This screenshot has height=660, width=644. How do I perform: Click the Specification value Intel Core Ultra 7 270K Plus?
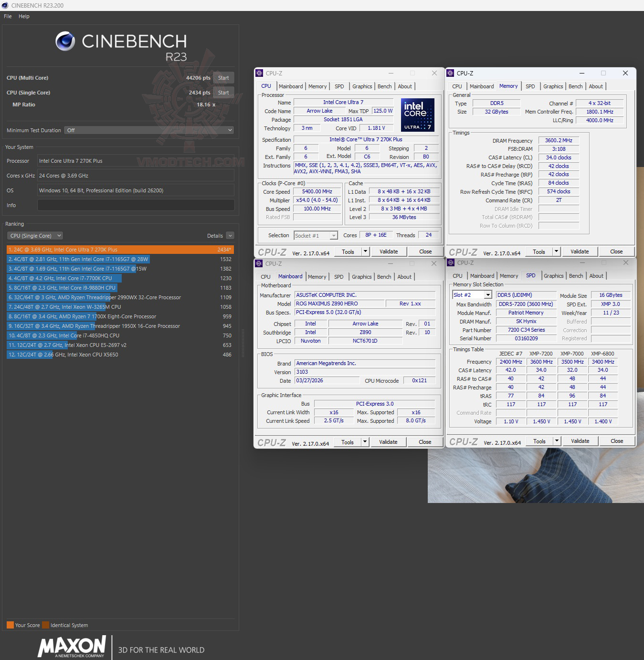click(x=366, y=139)
